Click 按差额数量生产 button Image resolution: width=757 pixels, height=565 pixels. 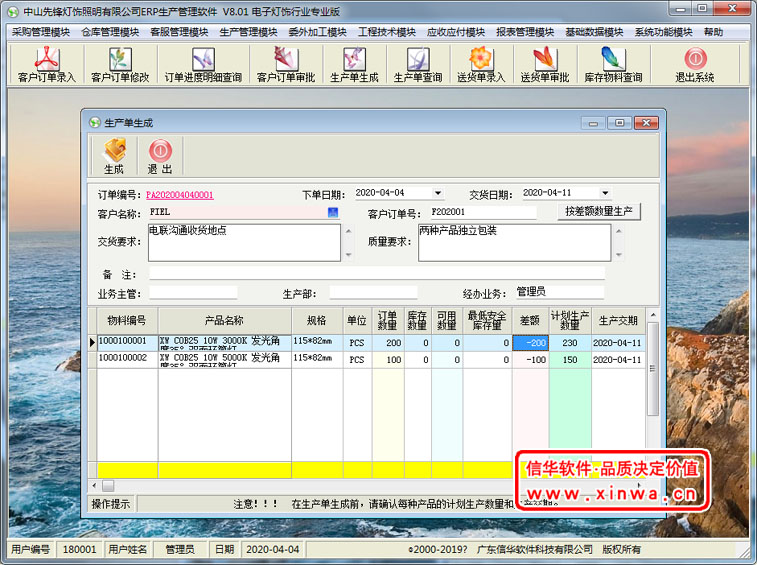[599, 212]
